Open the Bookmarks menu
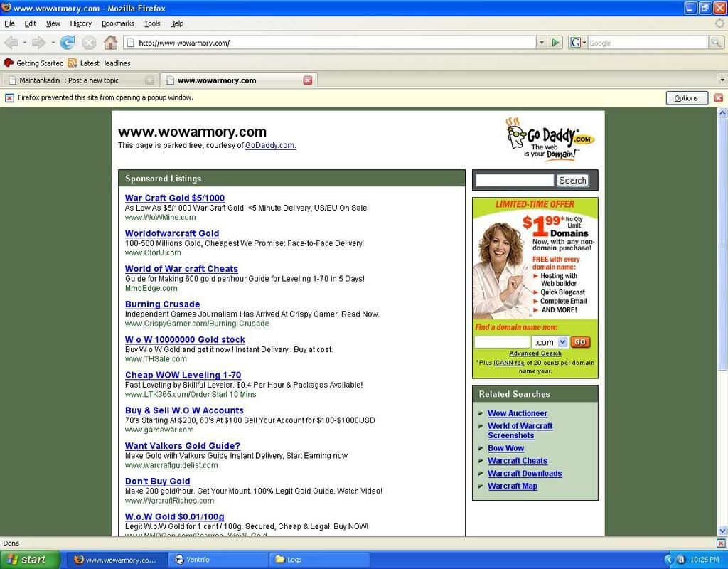 [x=118, y=23]
